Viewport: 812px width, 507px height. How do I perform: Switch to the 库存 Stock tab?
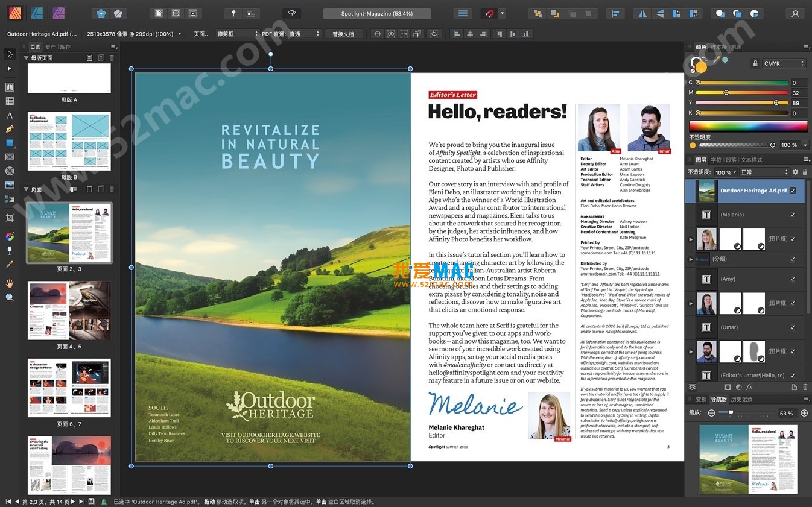[65, 47]
